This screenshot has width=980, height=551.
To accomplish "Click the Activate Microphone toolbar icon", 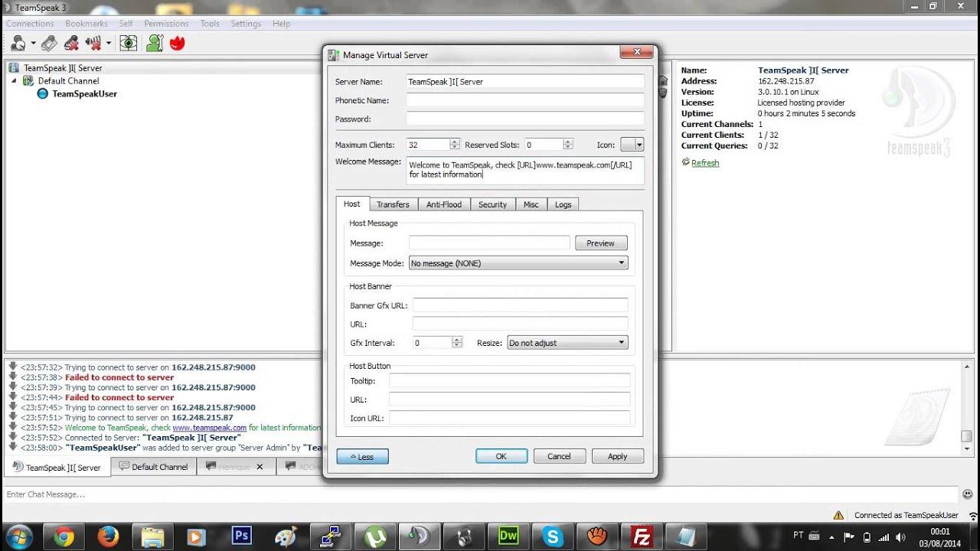I will click(49, 44).
